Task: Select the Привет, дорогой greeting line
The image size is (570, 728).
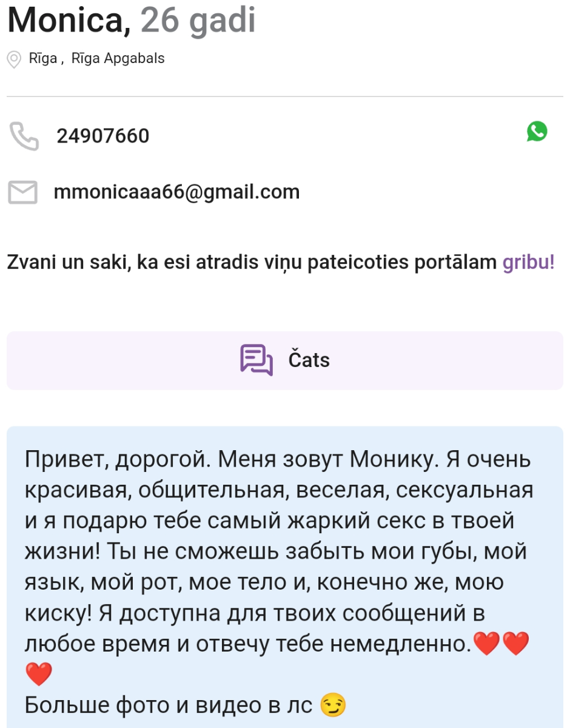Action: click(118, 459)
